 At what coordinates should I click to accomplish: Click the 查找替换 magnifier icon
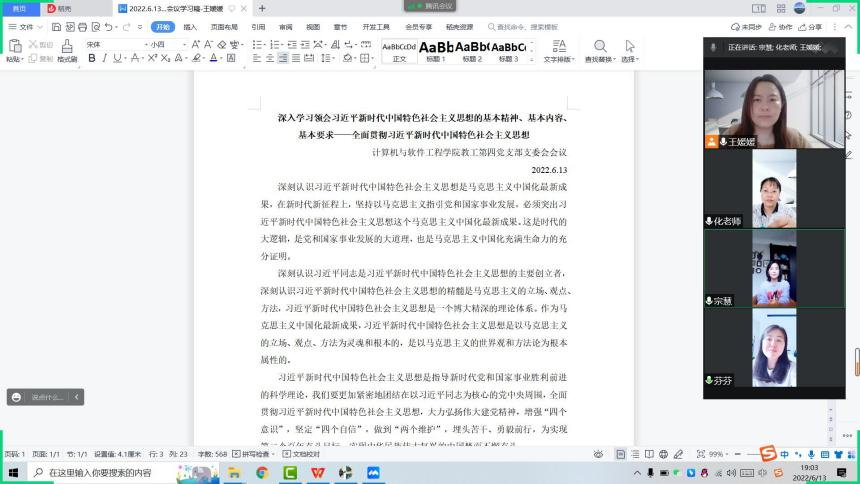point(600,46)
